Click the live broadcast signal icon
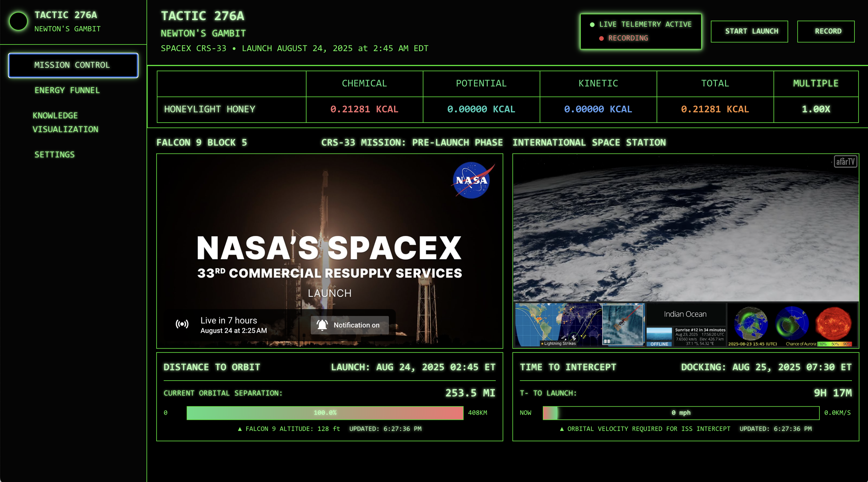This screenshot has height=482, width=868. tap(182, 324)
